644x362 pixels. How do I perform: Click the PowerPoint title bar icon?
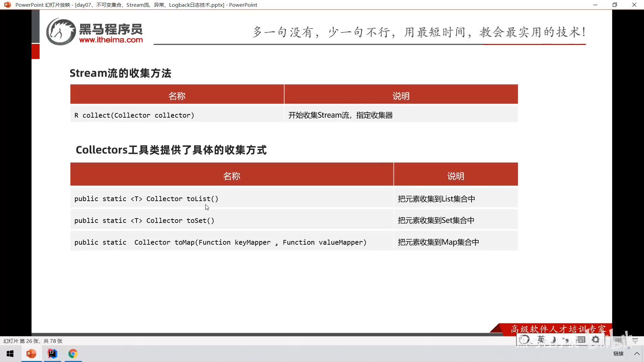[x=7, y=5]
